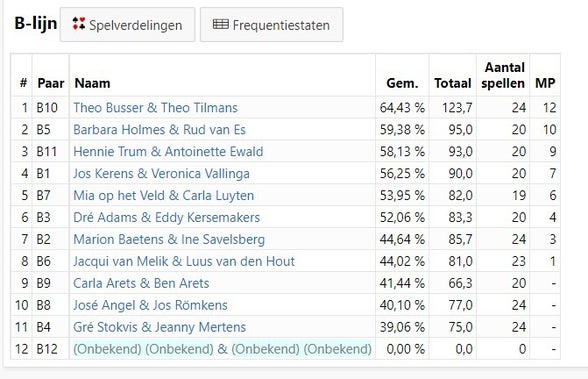
Task: Open Marion Baetens & Ine Savelsberg
Action: click(x=169, y=240)
